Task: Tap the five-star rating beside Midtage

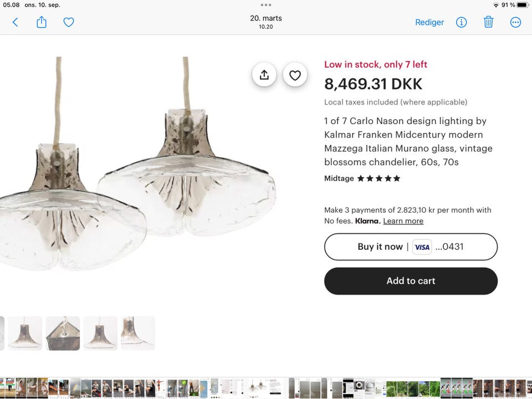Action: [x=378, y=178]
